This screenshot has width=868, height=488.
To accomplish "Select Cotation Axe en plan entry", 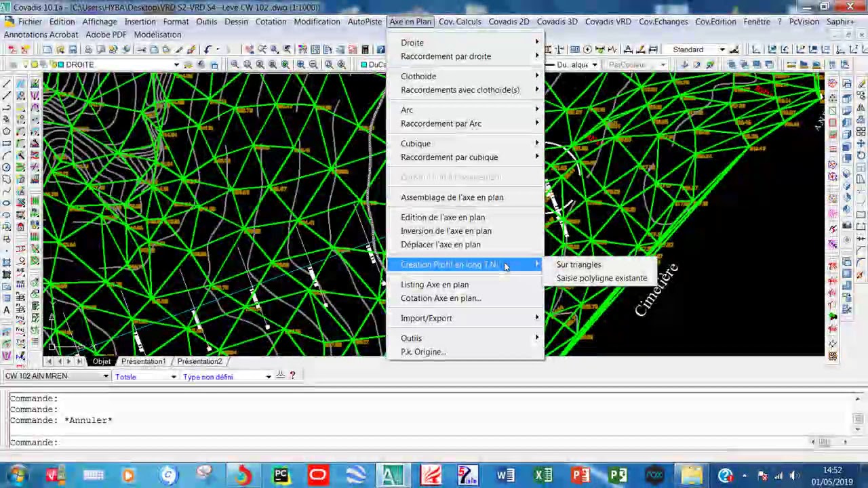I will click(x=441, y=298).
